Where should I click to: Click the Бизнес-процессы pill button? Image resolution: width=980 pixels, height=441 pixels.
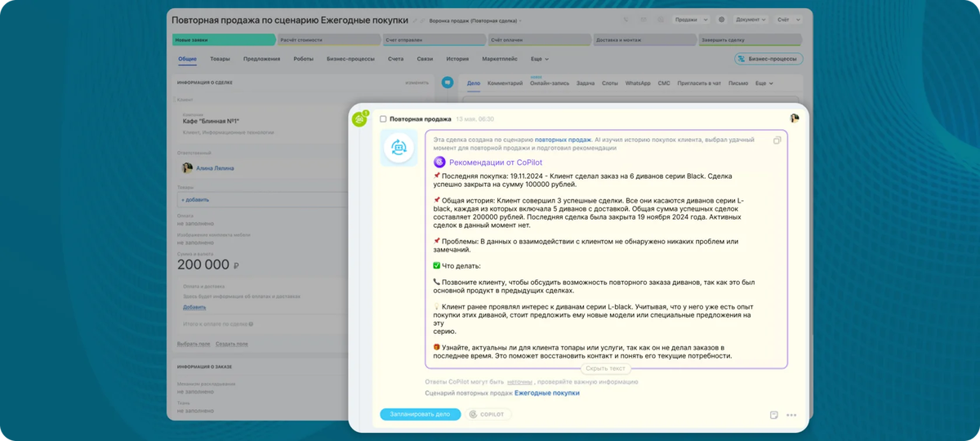click(x=768, y=59)
